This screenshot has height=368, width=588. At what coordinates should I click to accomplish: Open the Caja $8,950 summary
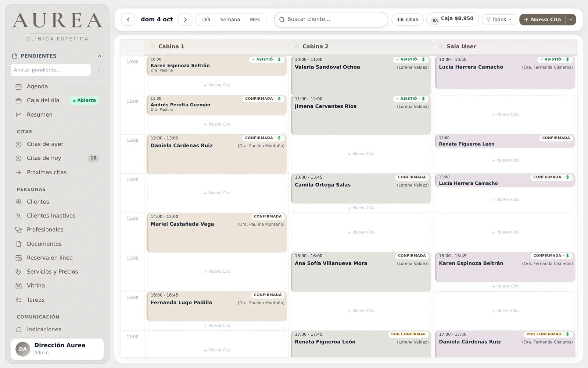point(452,19)
